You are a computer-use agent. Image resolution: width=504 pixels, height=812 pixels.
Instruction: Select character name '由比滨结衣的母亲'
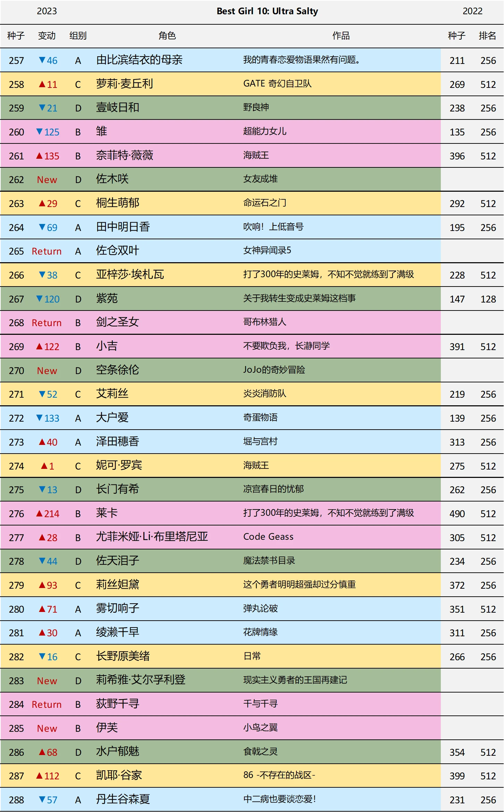tap(139, 60)
